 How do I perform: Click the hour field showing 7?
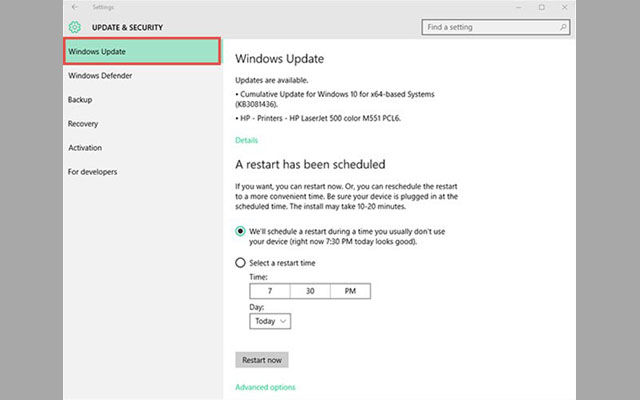269,291
